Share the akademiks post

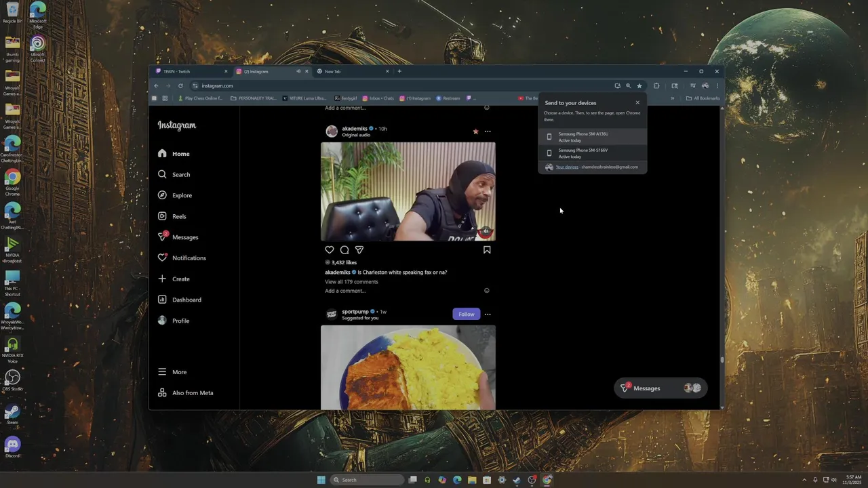click(359, 250)
